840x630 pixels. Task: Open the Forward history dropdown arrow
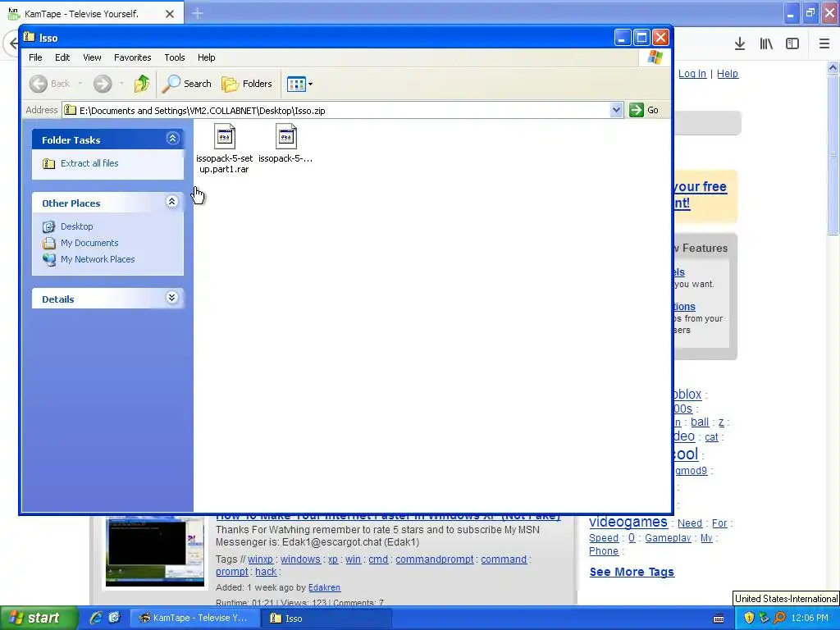coord(121,84)
